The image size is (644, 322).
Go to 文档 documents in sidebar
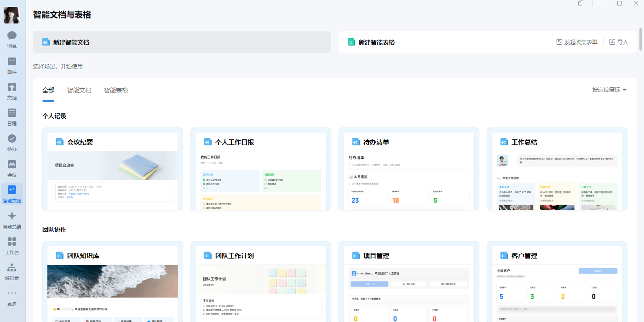[12, 92]
